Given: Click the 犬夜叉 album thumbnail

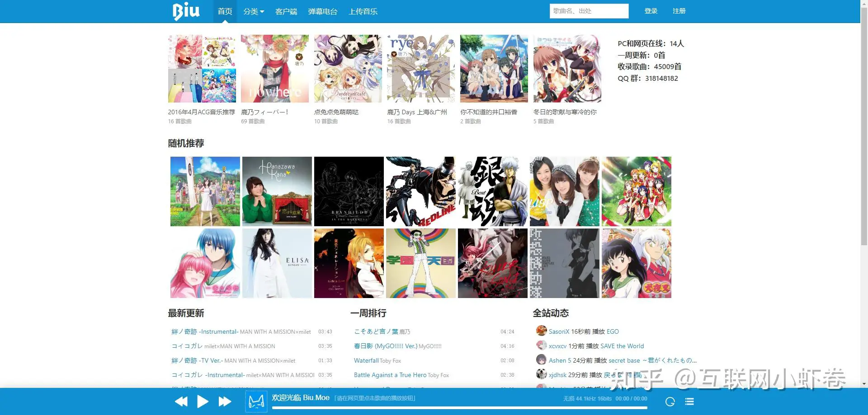Looking at the screenshot, I should (637, 263).
